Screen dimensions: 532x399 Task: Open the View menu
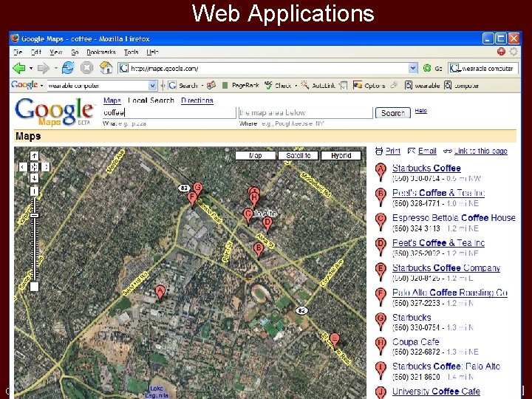point(56,52)
